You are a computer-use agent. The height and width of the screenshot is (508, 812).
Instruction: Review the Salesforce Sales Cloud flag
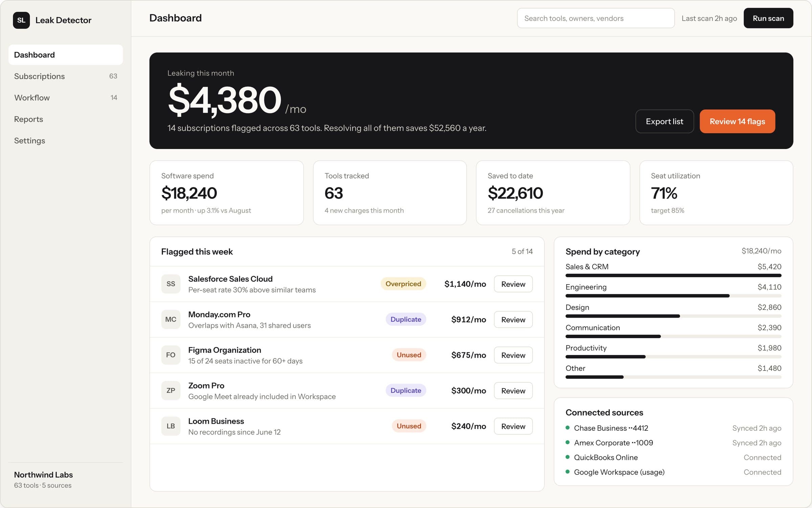point(513,284)
